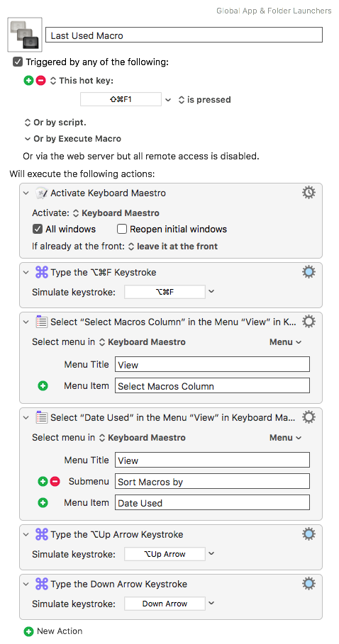Screen dimensions: 339x644
Task: Click the Last Used Macro name field
Action: 184,35
